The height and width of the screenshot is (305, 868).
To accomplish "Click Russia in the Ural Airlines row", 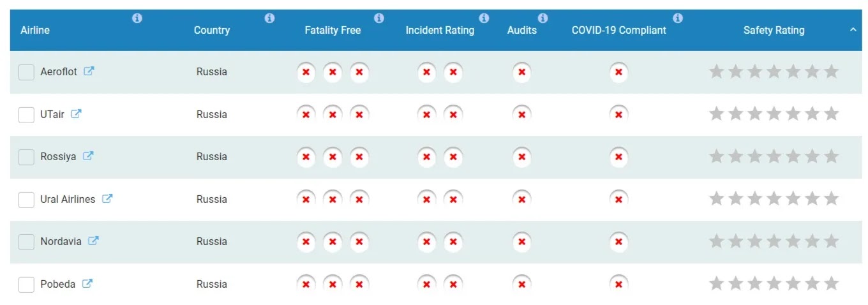I will [x=212, y=199].
